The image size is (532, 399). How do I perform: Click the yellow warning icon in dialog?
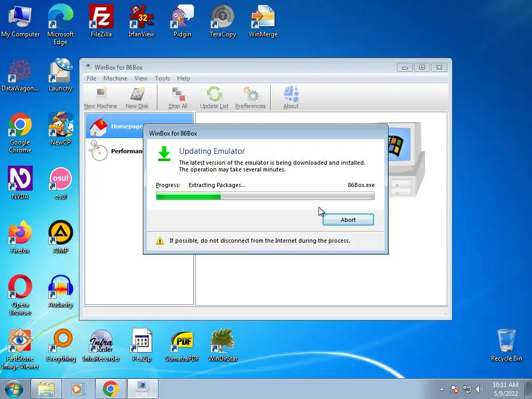pyautogui.click(x=160, y=241)
